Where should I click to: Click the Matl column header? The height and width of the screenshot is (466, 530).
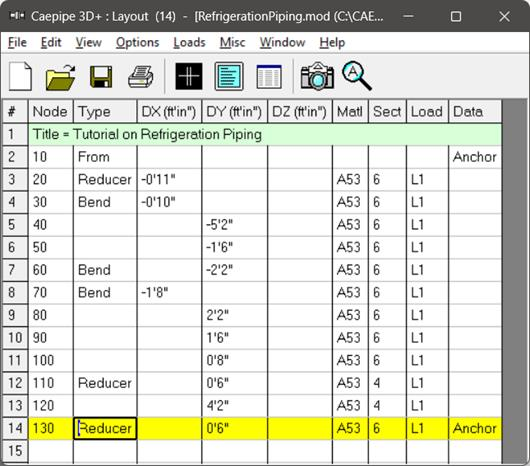click(x=351, y=112)
